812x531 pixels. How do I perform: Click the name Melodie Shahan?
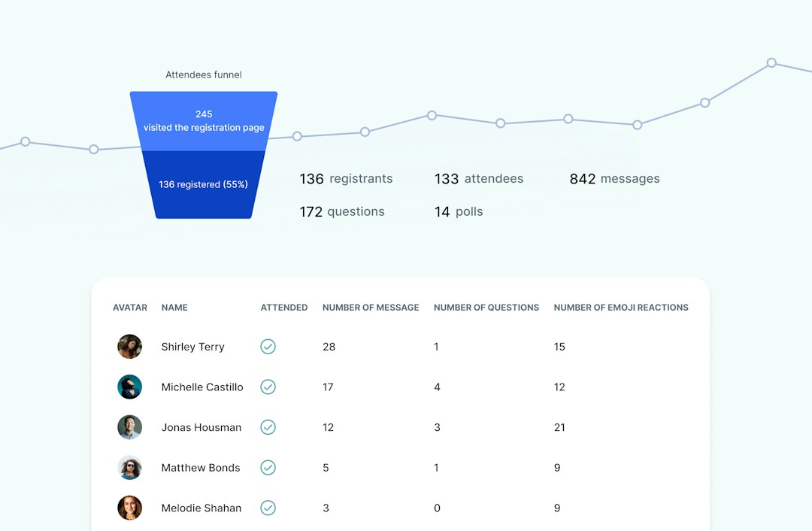[x=201, y=508]
